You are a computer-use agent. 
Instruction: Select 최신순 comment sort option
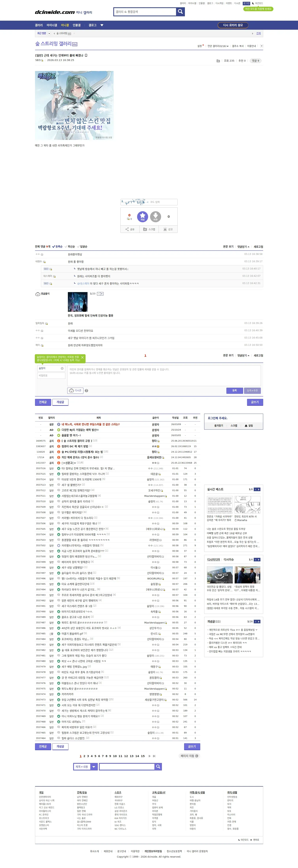coord(69,247)
